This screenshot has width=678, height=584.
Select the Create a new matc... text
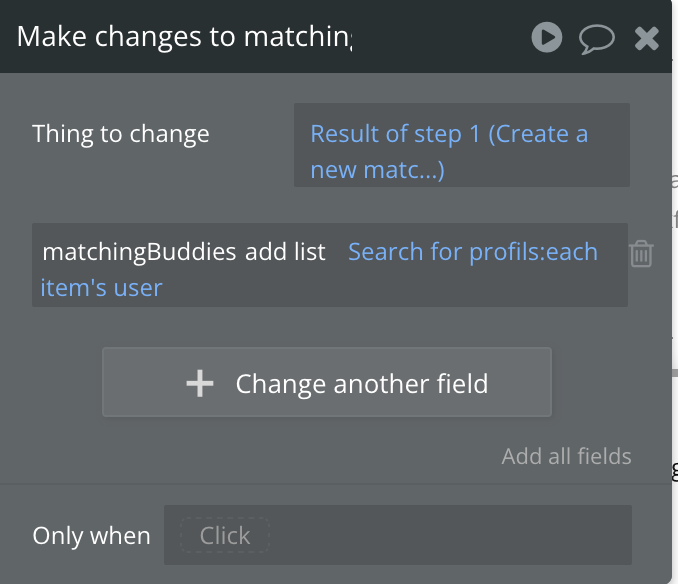400,170
